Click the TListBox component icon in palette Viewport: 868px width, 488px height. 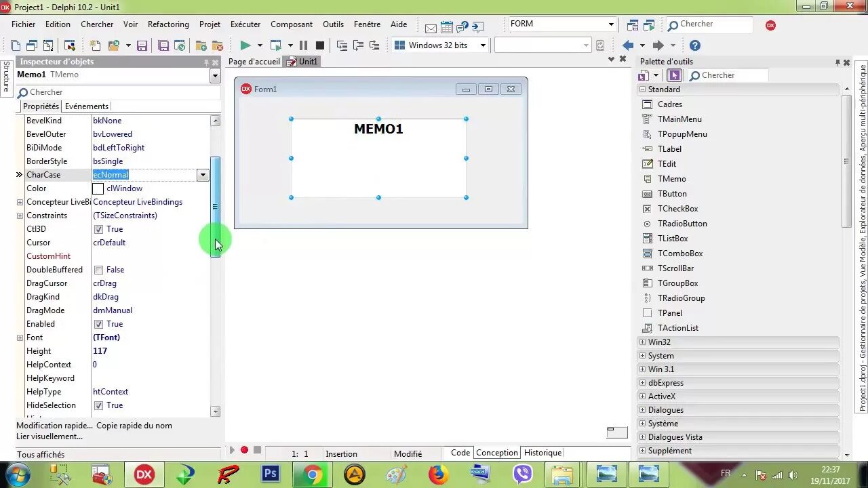click(647, 239)
